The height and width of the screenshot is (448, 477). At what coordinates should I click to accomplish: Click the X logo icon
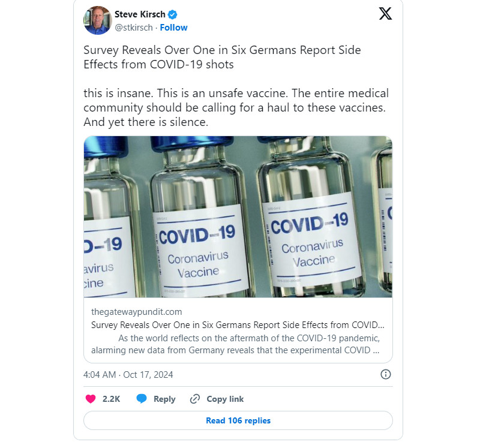point(385,14)
